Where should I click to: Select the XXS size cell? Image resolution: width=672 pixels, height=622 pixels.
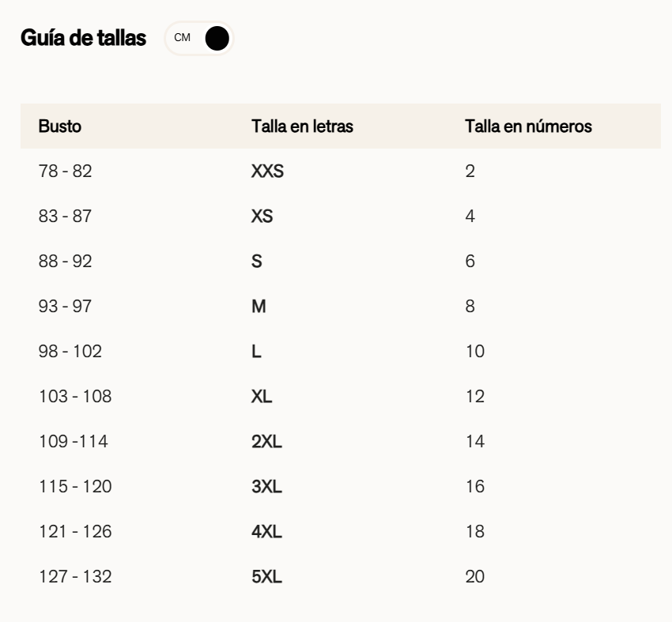click(x=267, y=171)
